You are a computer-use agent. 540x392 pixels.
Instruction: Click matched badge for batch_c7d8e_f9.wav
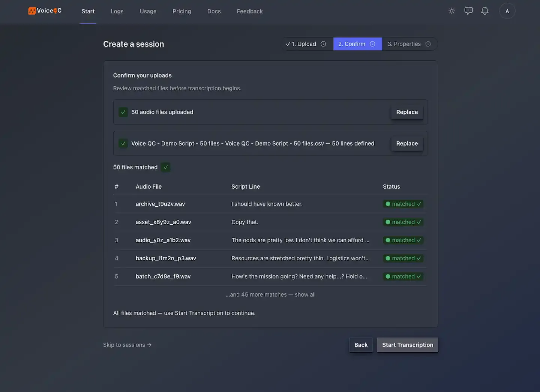(403, 276)
